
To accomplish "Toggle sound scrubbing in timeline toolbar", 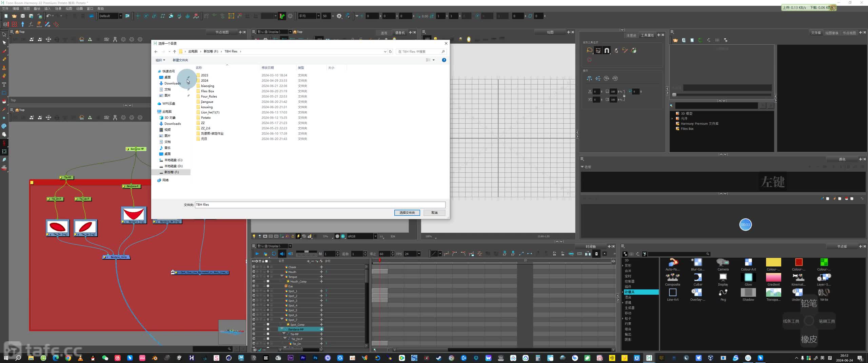I will click(290, 254).
